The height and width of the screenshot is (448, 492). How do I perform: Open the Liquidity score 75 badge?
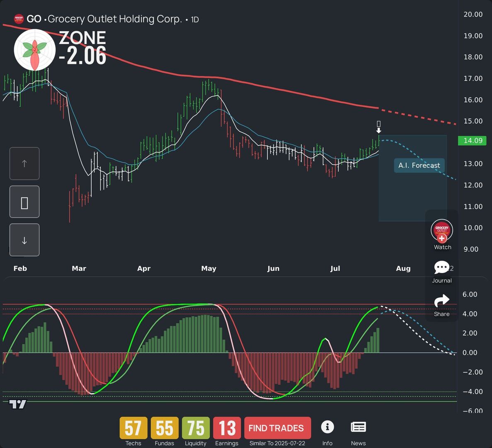click(196, 428)
